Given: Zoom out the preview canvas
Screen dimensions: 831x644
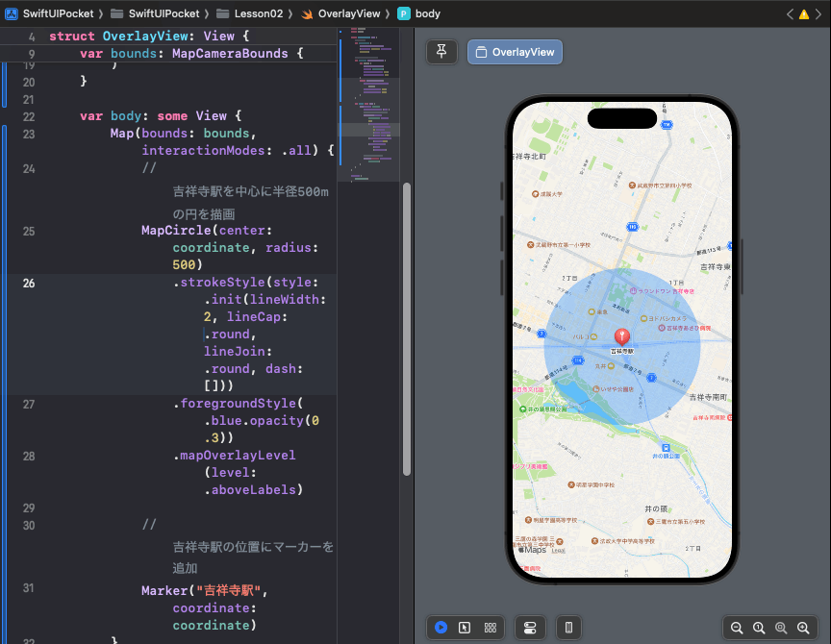Looking at the screenshot, I should coord(737,628).
